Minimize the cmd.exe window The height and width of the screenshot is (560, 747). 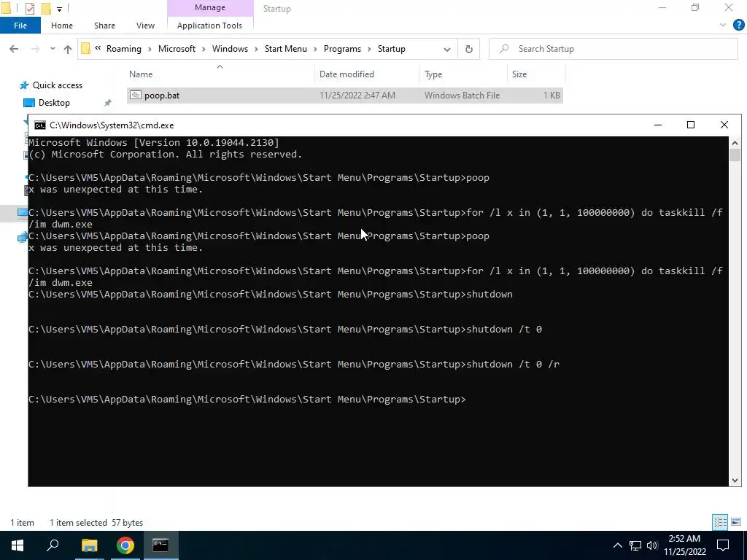658,125
